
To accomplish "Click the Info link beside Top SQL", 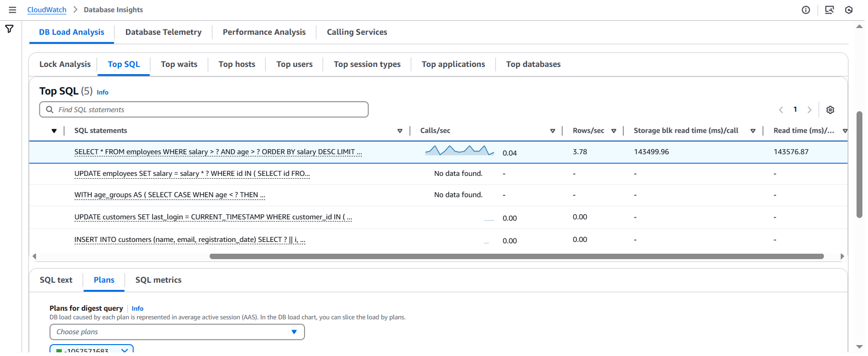I will [103, 93].
